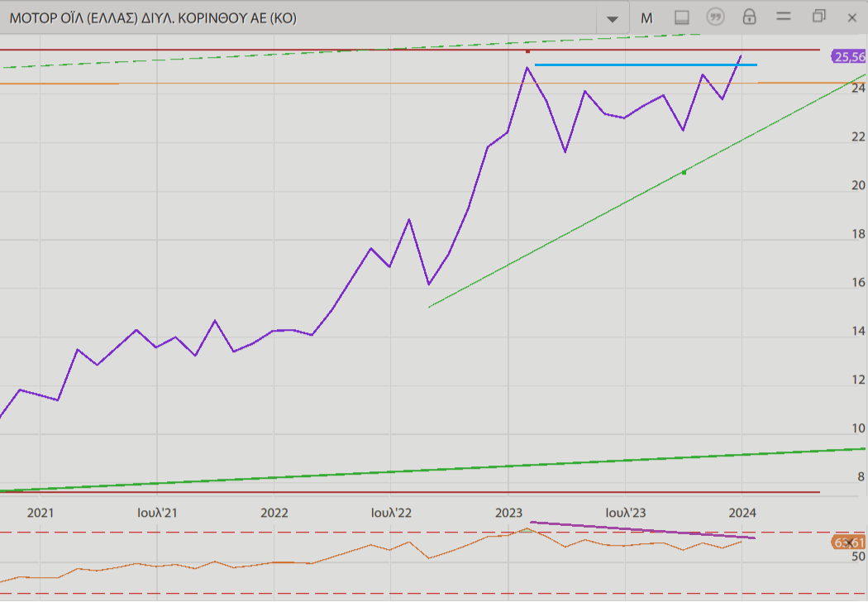Image resolution: width=868 pixels, height=602 pixels.
Task: Click the 50 RSI axis label
Action: tap(858, 557)
